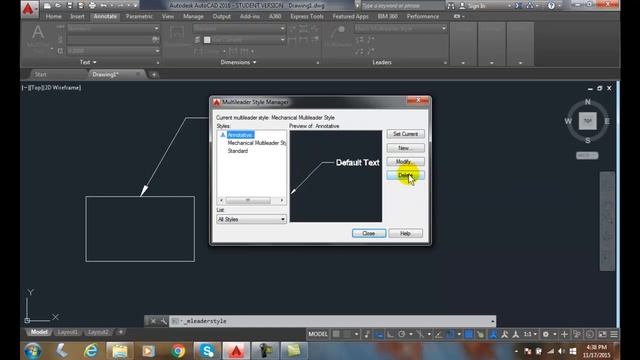Click the command line X close icon

coord(153,321)
